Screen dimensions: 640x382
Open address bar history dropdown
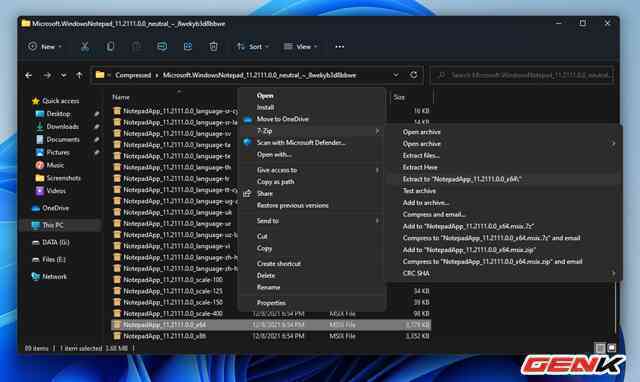pos(396,75)
